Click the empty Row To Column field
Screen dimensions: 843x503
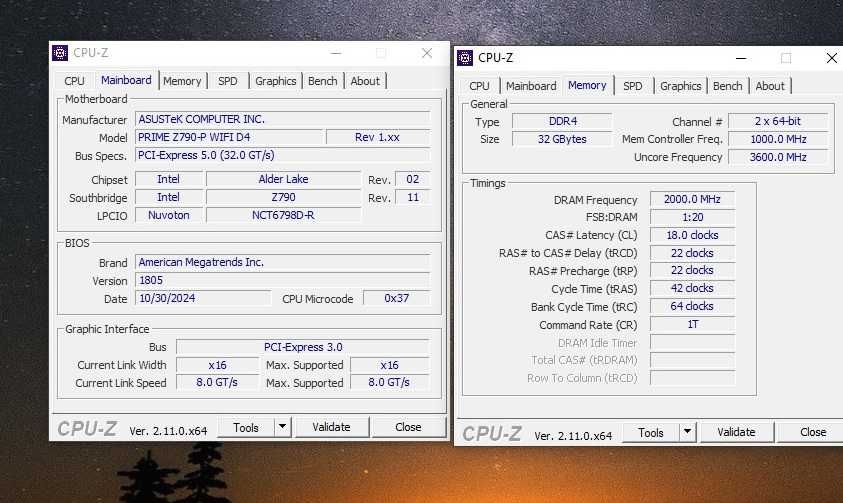point(692,378)
